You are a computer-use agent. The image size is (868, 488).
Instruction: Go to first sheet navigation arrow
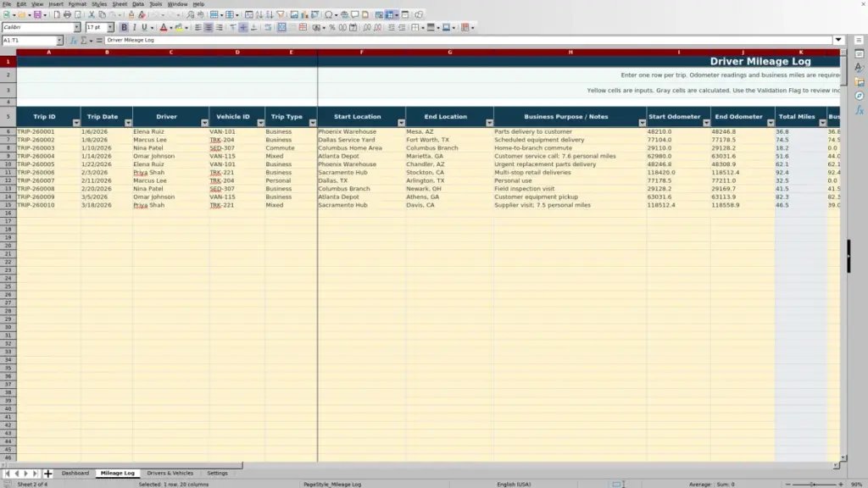[x=7, y=474]
